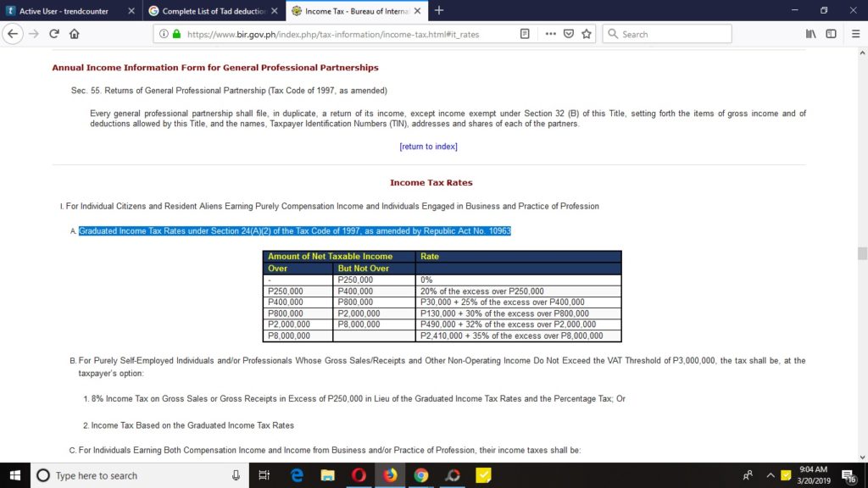Select the 'Active User - trendcounter' tab
The width and height of the screenshot is (868, 488).
[x=64, y=12]
